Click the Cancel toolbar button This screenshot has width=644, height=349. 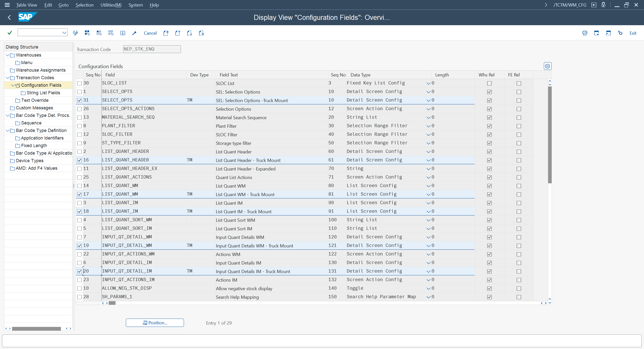[150, 33]
